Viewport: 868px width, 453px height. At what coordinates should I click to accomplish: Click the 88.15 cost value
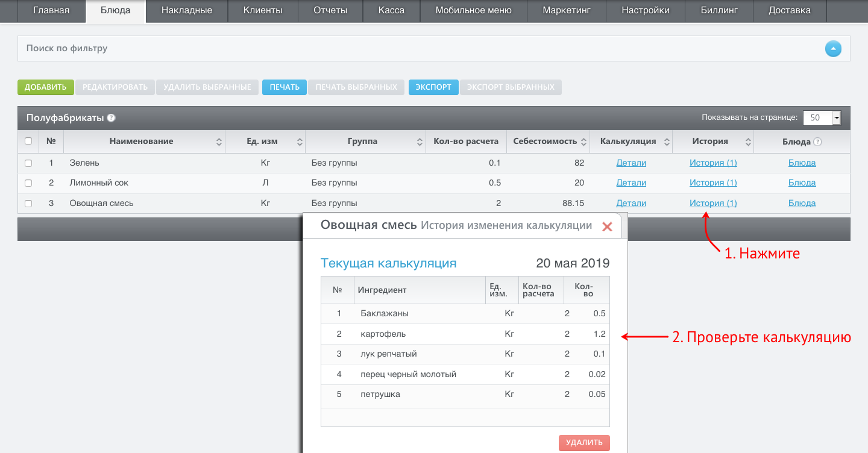pos(573,203)
